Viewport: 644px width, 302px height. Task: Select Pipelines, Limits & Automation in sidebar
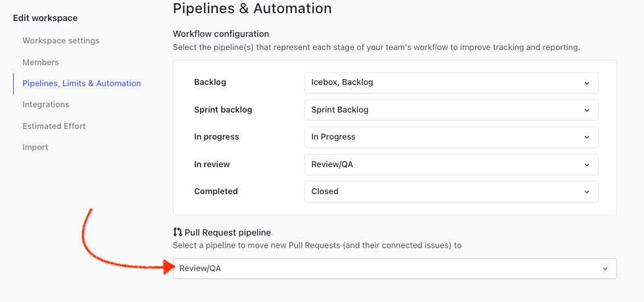coord(82,84)
